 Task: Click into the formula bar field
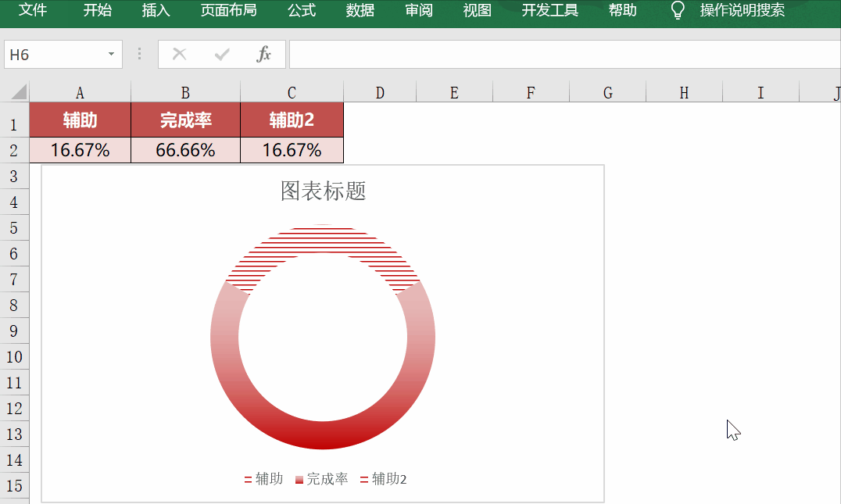point(565,54)
